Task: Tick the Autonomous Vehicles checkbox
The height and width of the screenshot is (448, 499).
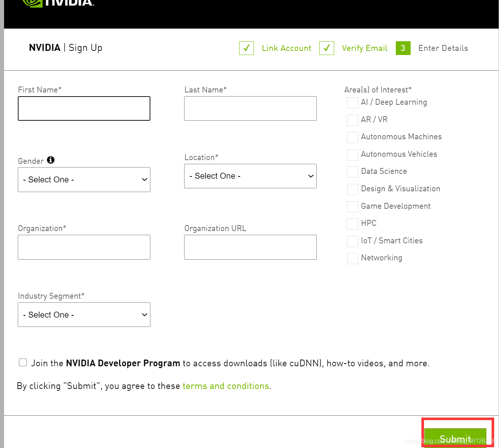Action: pos(352,155)
